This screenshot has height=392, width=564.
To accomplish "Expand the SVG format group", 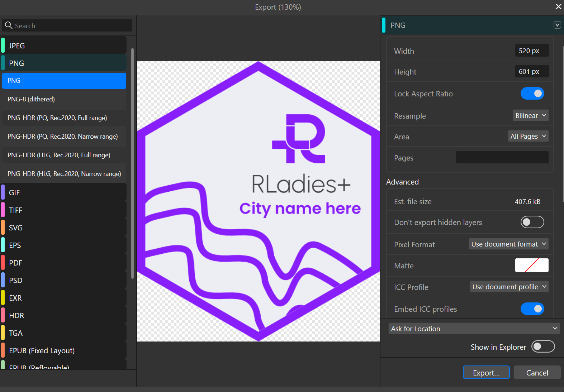I will [x=64, y=228].
